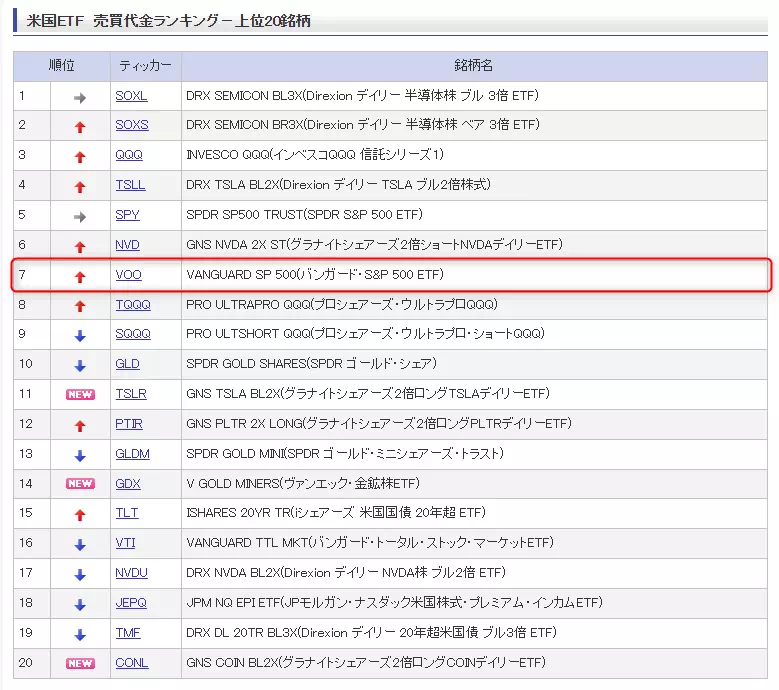The image size is (779, 690).
Task: Click the NEW badge beside CONL
Action: point(80,663)
